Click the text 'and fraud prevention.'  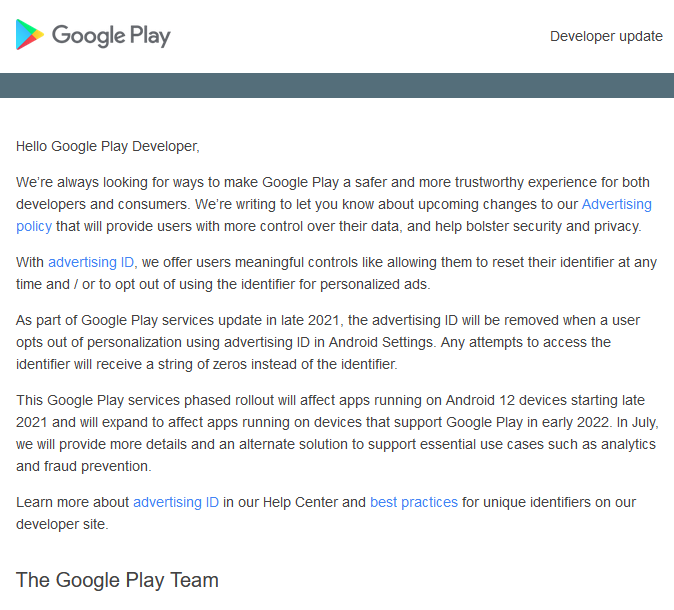click(x=84, y=466)
